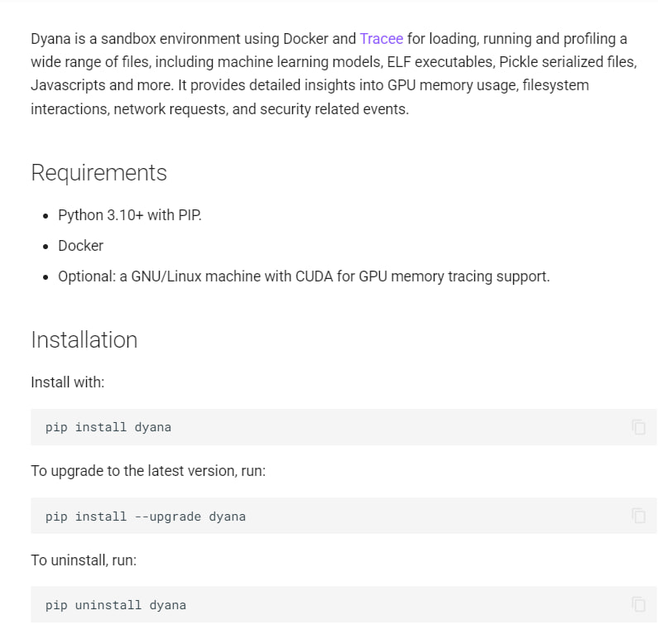Click the 'Install with:' text
The image size is (658, 644).
[x=67, y=382]
